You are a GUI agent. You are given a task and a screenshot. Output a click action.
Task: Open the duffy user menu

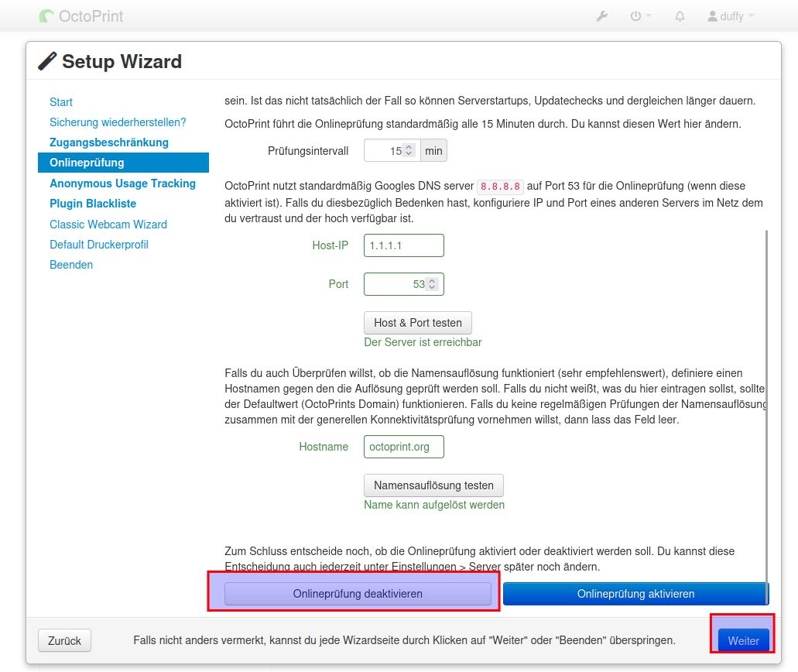pos(731,16)
